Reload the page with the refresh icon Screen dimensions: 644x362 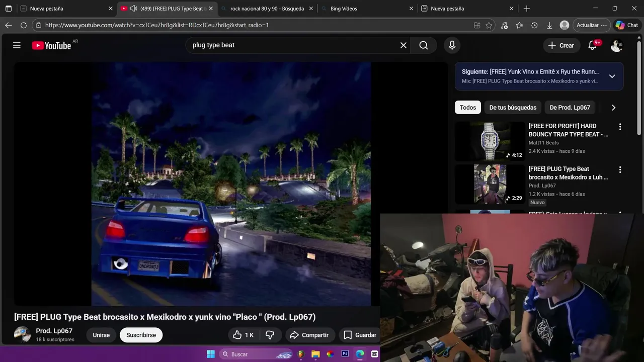[x=24, y=25]
